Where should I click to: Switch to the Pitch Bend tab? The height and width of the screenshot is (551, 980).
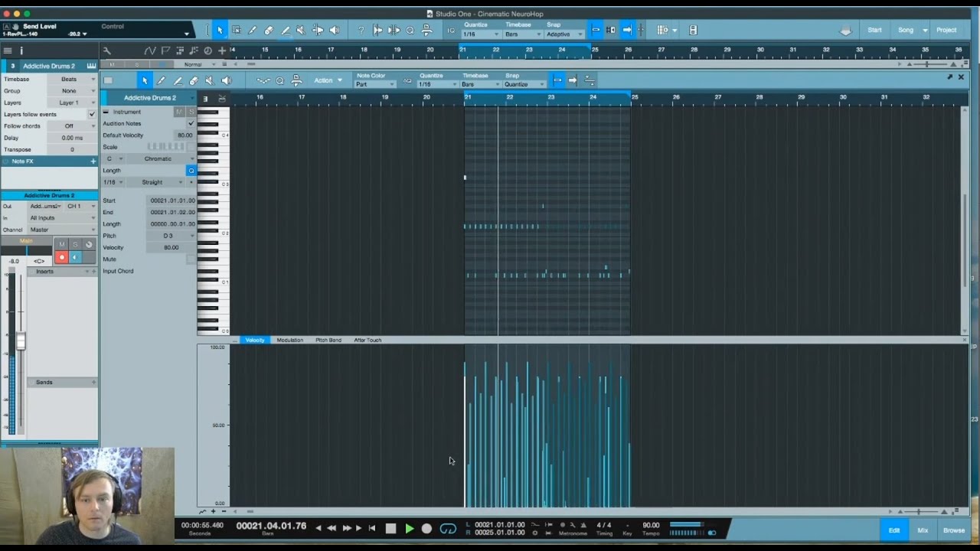(328, 340)
